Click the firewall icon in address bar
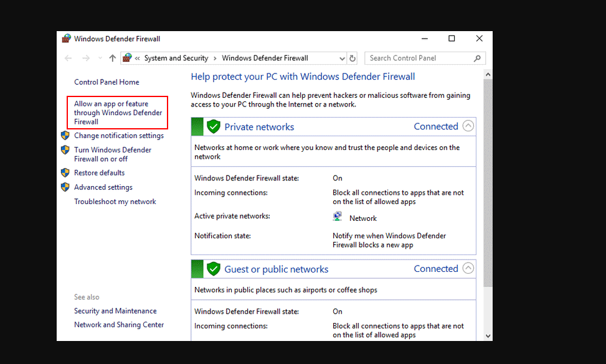The width and height of the screenshot is (606, 364). (x=127, y=58)
